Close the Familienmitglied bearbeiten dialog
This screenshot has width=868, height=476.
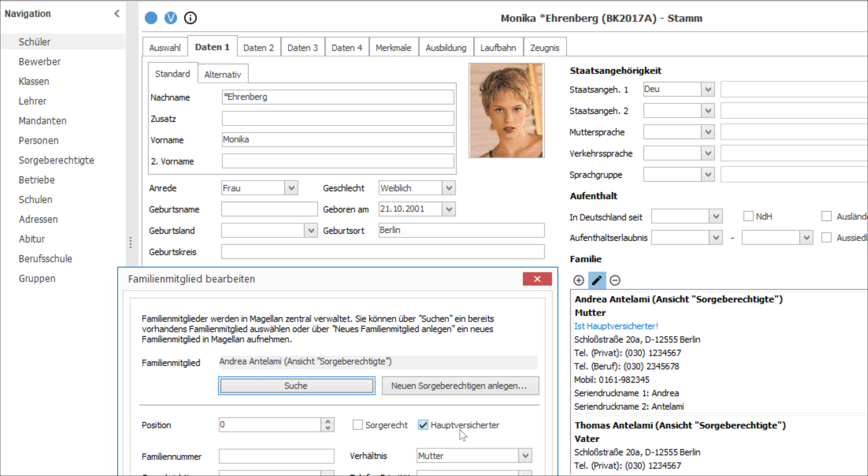[537, 279]
